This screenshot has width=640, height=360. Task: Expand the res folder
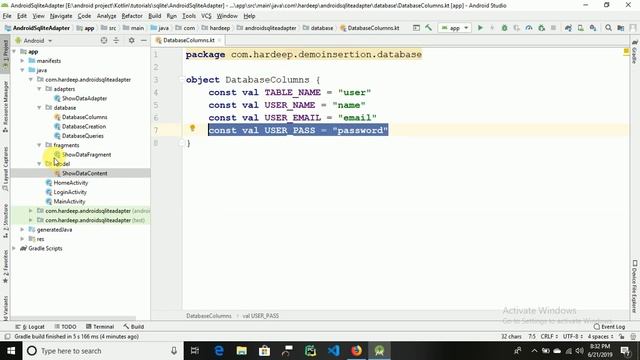[x=22, y=239]
